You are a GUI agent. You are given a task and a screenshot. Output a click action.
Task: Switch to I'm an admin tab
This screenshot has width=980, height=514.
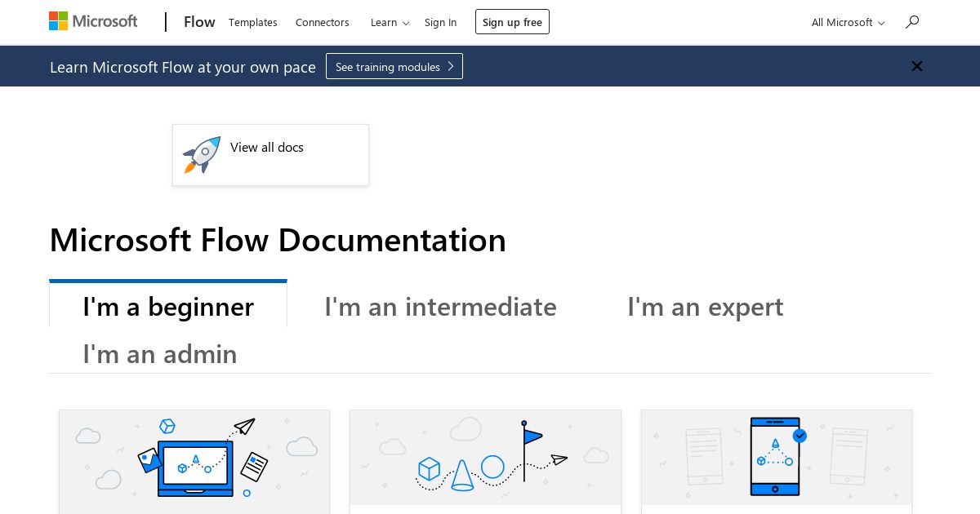160,354
